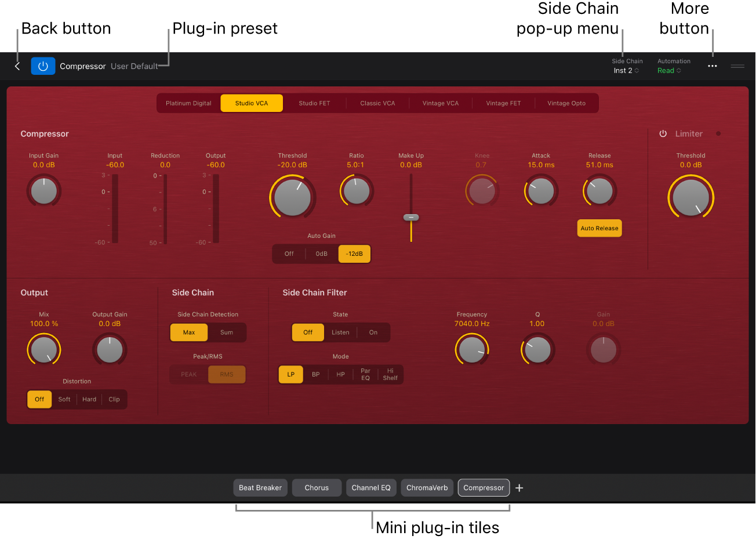
Task: Choose LP filter mode
Action: point(291,374)
